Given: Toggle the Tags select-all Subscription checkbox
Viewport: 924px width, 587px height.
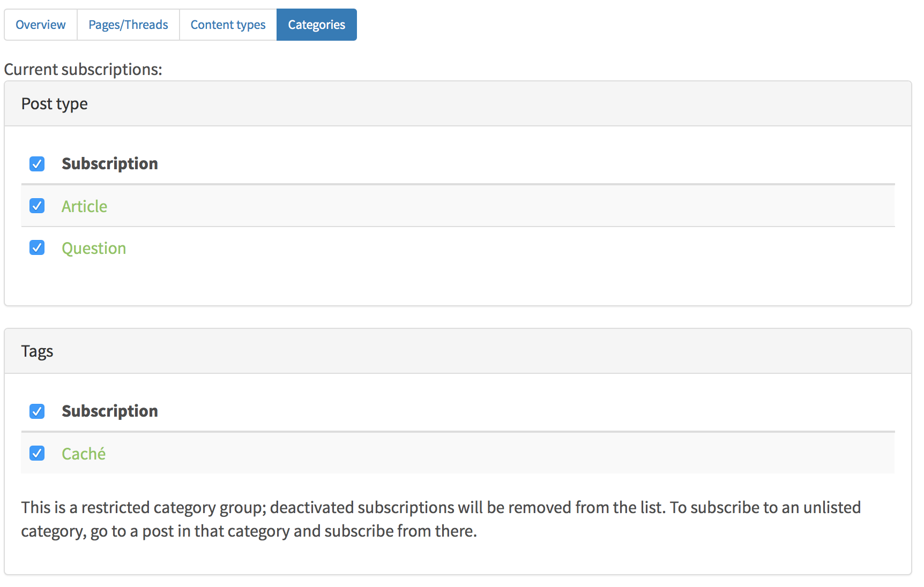Looking at the screenshot, I should [x=37, y=411].
